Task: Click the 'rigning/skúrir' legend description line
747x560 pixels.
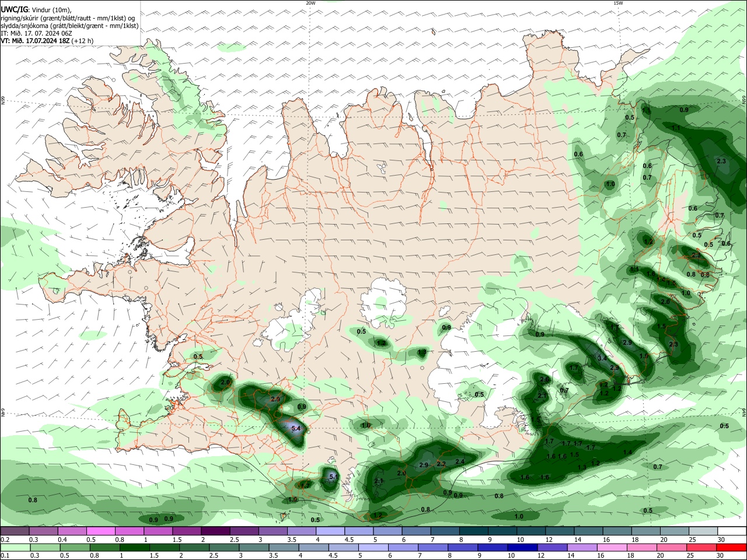Action: [x=68, y=18]
